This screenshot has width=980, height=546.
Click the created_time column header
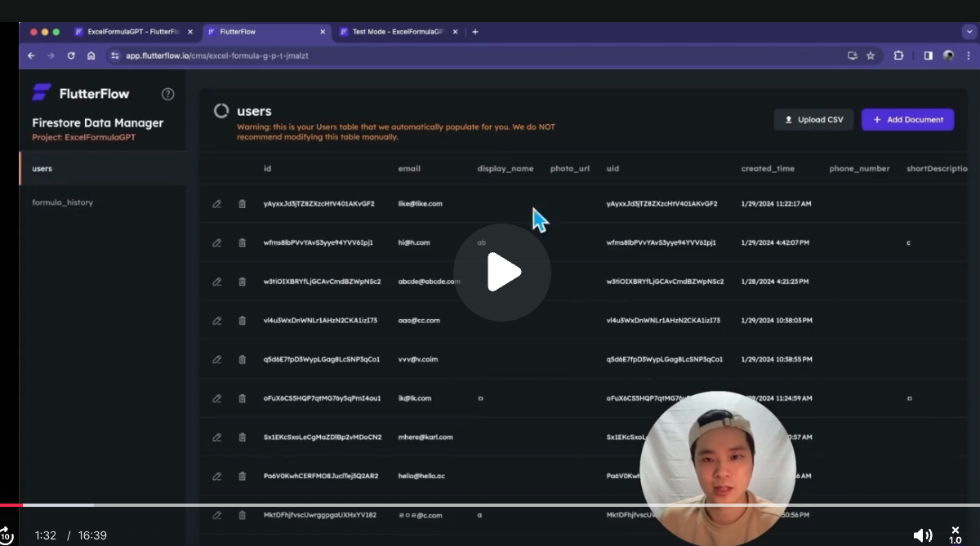point(768,168)
